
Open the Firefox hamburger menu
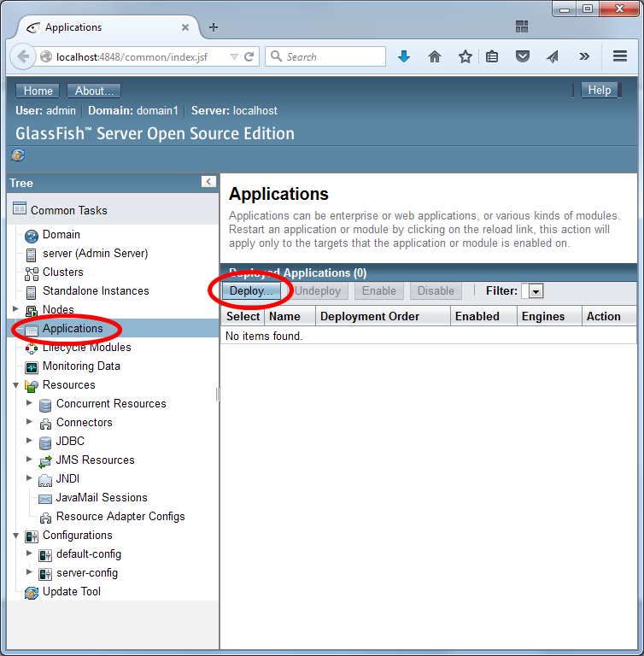point(620,56)
